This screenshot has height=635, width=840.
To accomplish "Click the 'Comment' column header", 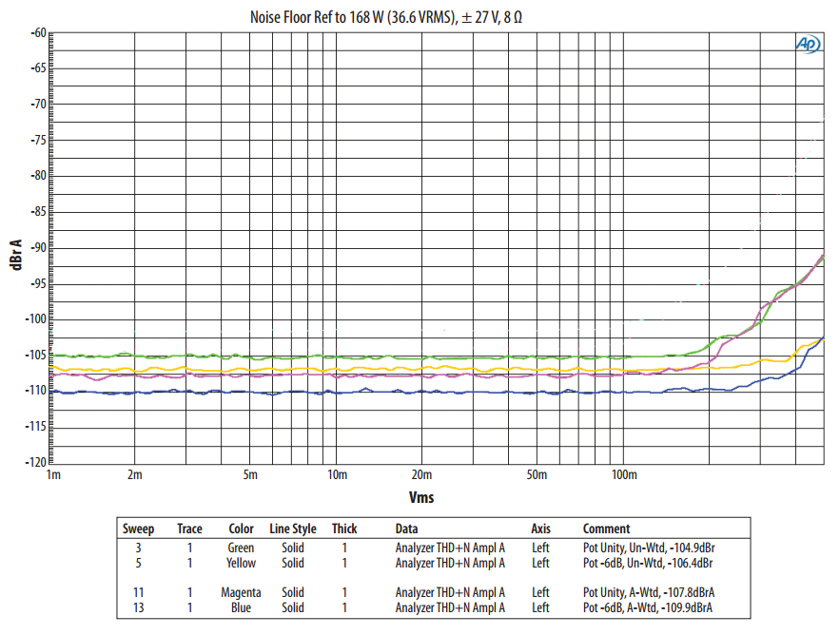I will click(606, 529).
